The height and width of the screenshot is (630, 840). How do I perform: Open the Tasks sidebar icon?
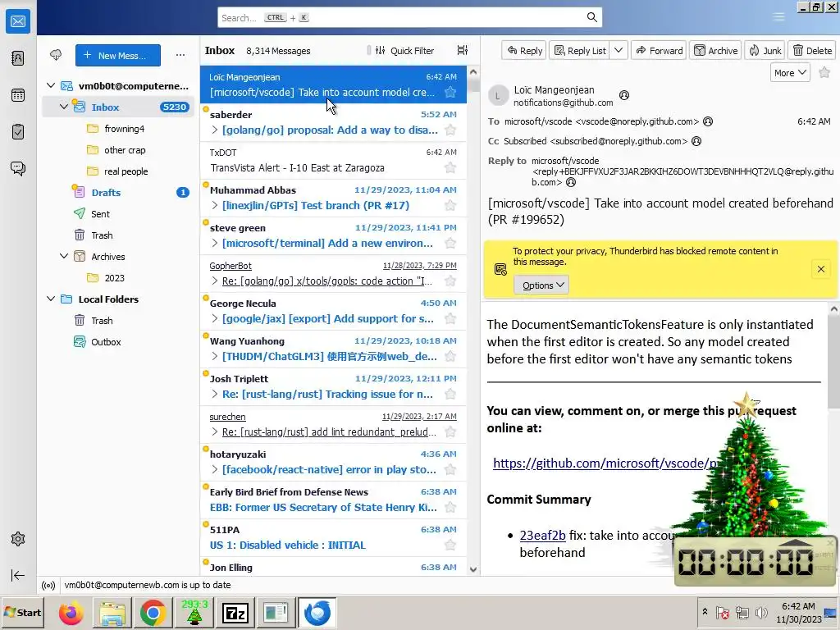18,132
